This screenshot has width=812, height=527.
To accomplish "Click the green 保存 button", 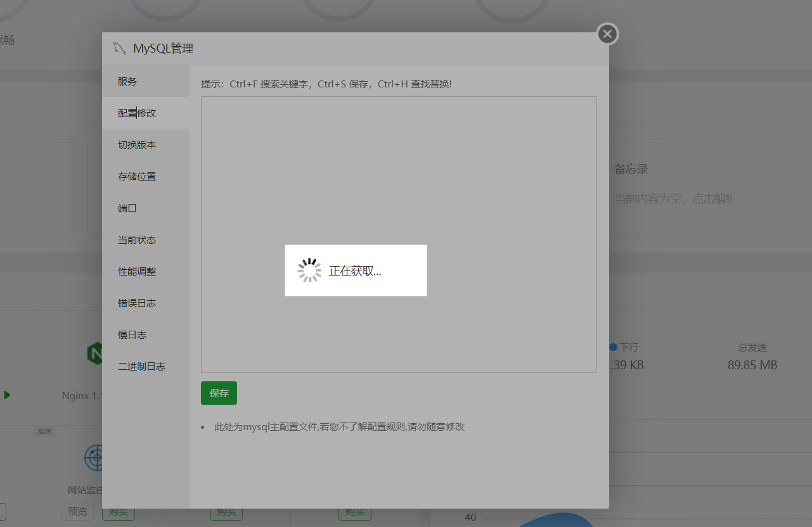I will pos(219,393).
